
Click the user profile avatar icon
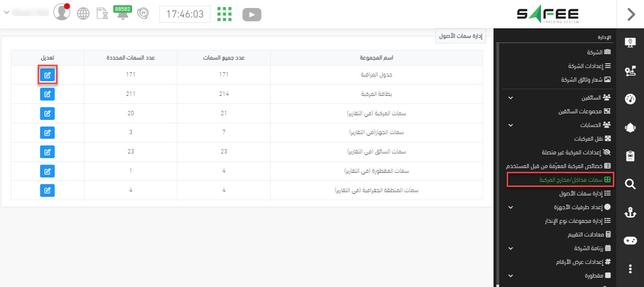[61, 12]
